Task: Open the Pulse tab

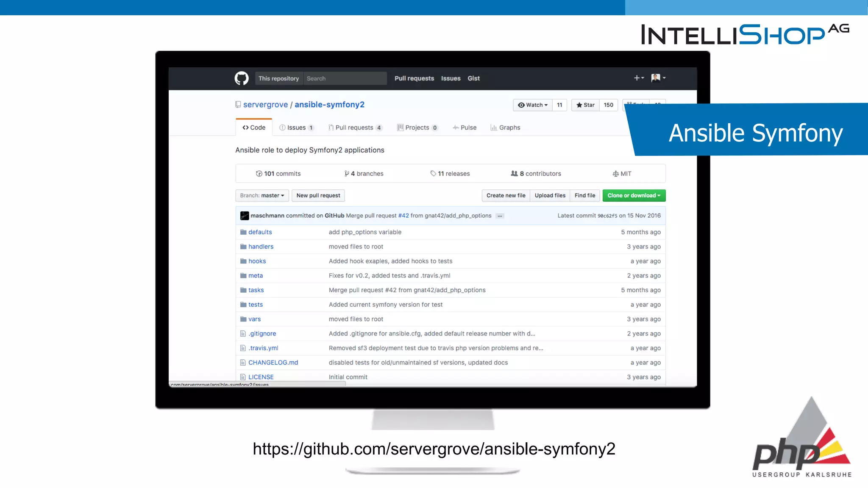Action: [x=465, y=128]
